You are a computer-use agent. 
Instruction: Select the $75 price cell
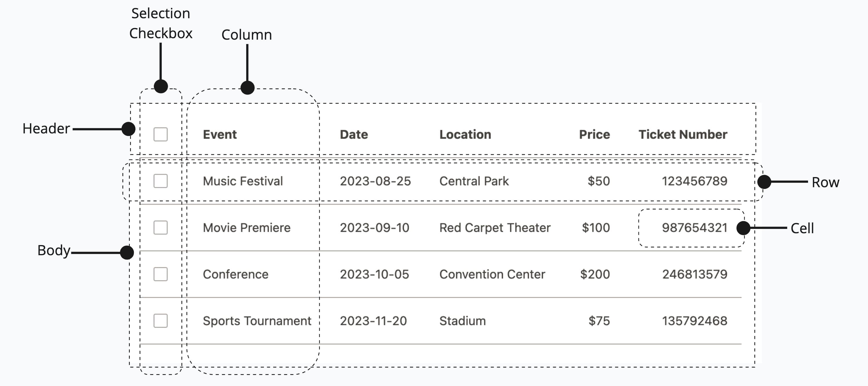click(599, 321)
